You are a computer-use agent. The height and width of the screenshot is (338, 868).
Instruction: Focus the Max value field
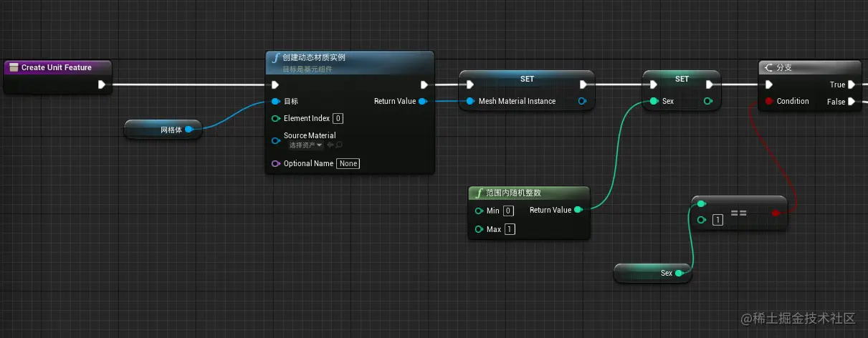(x=510, y=230)
